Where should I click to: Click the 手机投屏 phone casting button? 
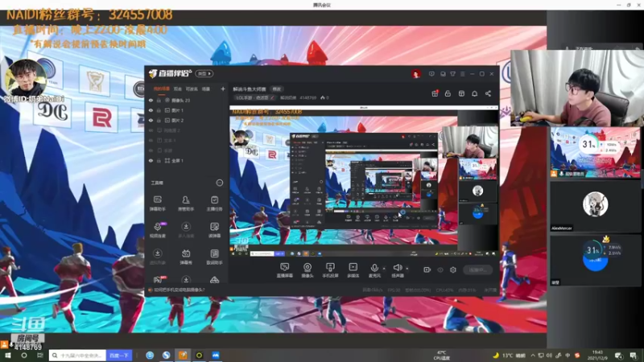[x=330, y=270]
